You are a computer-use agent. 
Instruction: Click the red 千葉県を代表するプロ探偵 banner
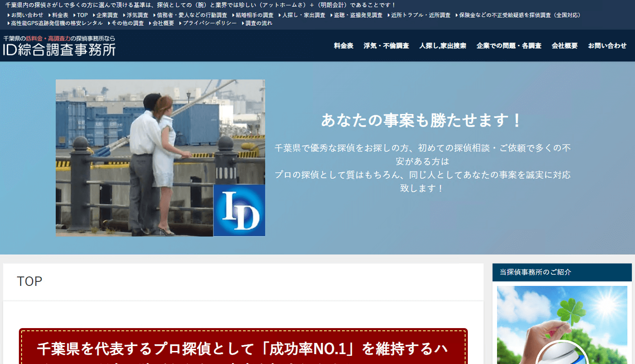pyautogui.click(x=243, y=346)
